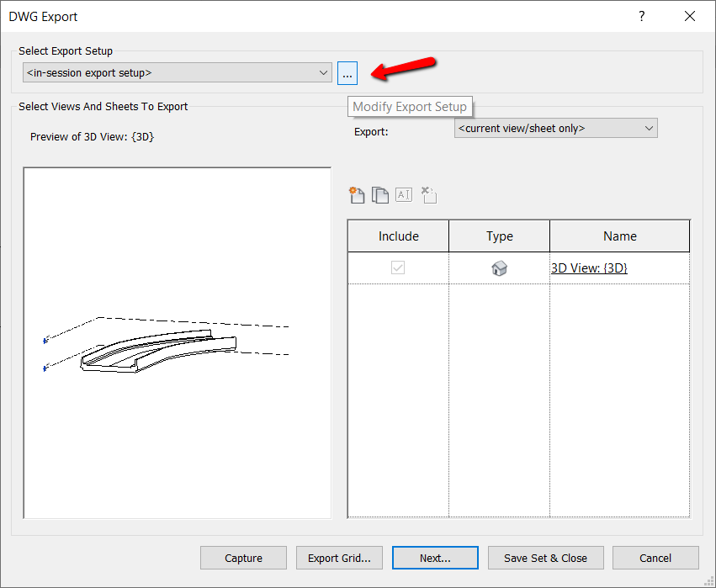Click the Next button
The height and width of the screenshot is (588, 716).
tap(434, 557)
